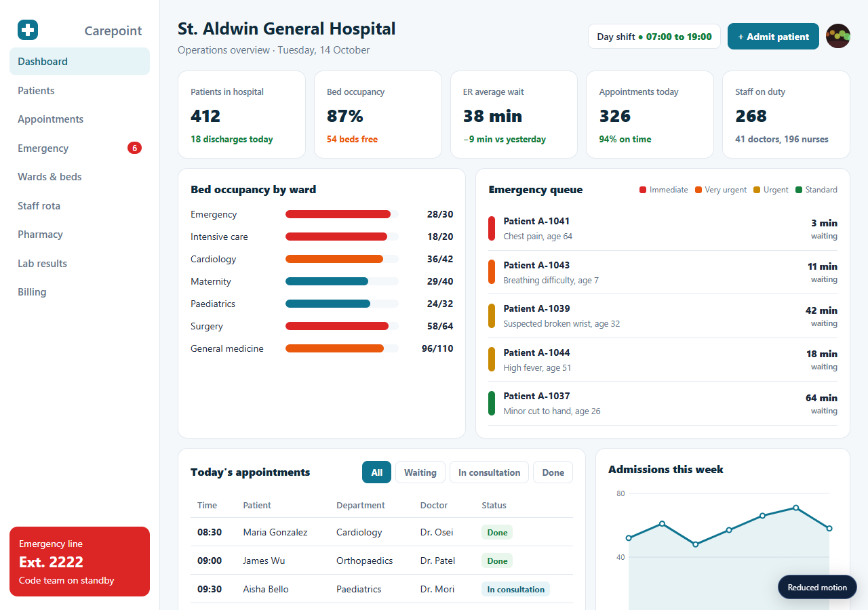Open Appointments from the sidebar
Viewport: 868px width, 610px height.
pos(79,119)
